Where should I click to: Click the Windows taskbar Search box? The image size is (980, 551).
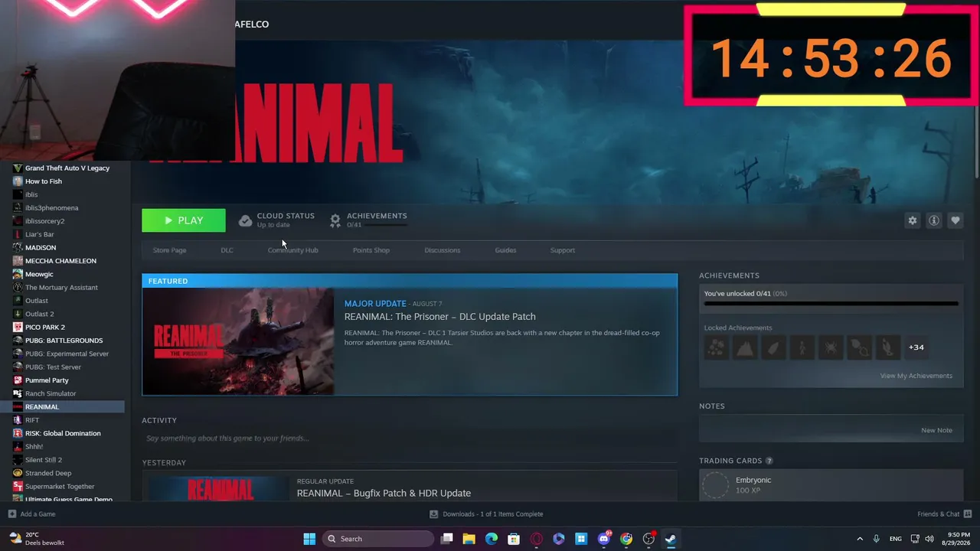click(377, 539)
